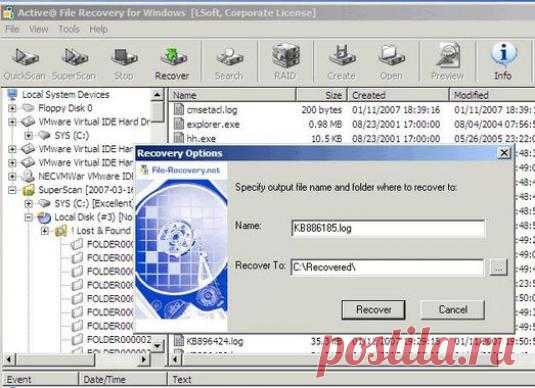This screenshot has width=535, height=388.
Task: Expand the SYS (C:) drive node
Action: click(29, 135)
